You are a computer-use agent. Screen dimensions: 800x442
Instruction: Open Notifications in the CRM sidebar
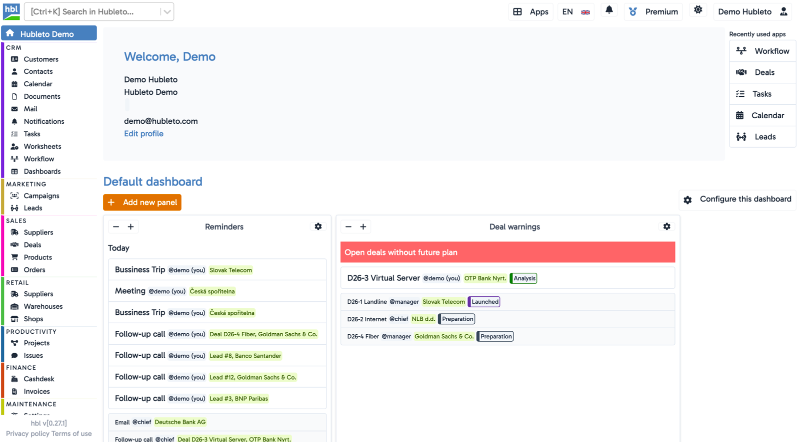pyautogui.click(x=44, y=121)
